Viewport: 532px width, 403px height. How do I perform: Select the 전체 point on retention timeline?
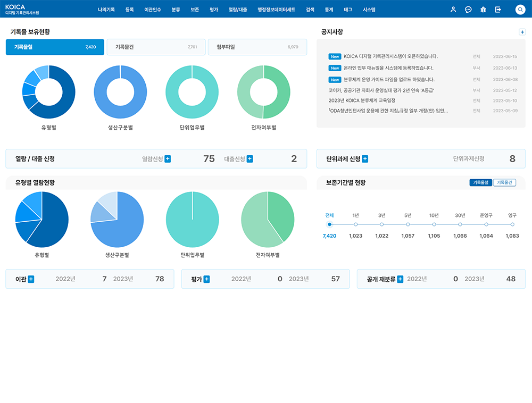click(x=329, y=224)
